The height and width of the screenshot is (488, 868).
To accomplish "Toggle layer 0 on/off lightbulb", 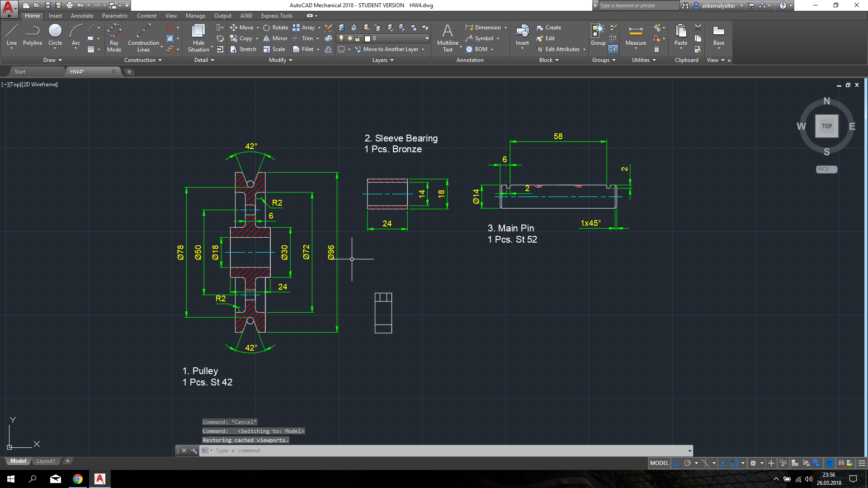I will 342,38.
